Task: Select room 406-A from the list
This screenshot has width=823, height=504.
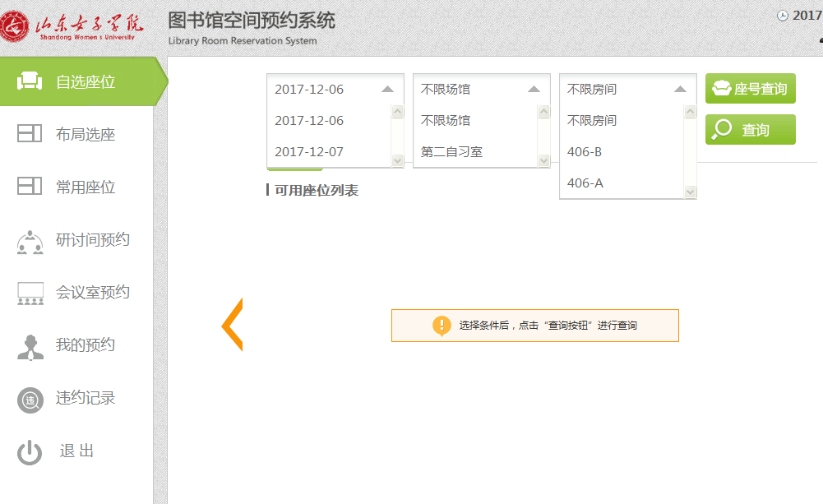Action: click(585, 183)
